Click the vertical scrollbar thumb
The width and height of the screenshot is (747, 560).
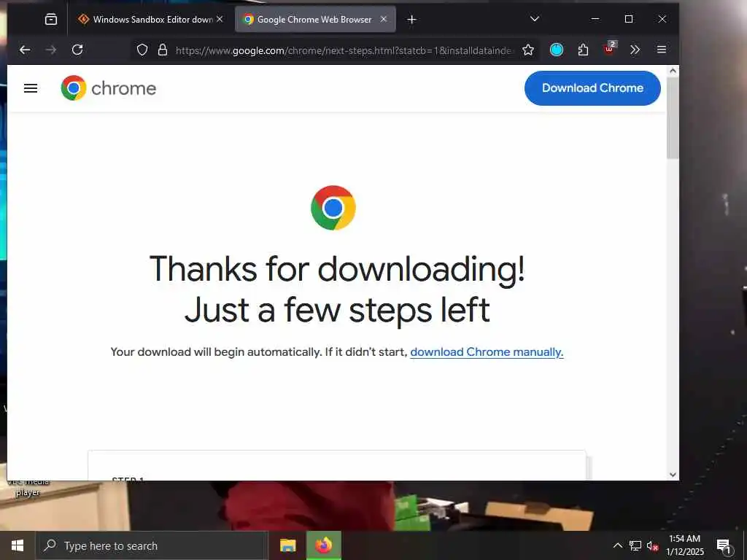coord(673,117)
